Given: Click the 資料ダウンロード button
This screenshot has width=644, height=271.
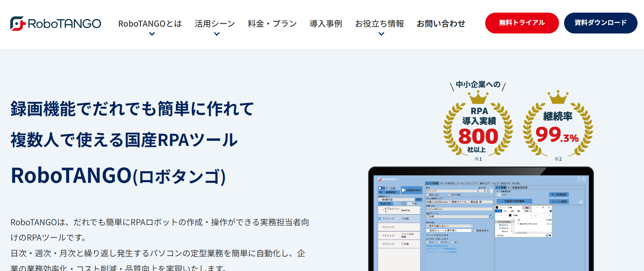Looking at the screenshot, I should pos(601,23).
